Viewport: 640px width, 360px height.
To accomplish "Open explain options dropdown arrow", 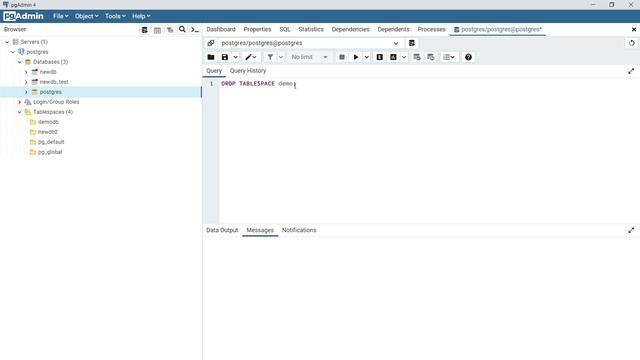I will [x=404, y=57].
